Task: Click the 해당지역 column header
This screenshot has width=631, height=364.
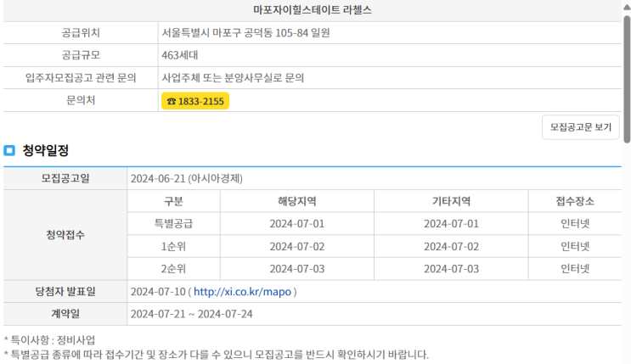Action: click(297, 201)
